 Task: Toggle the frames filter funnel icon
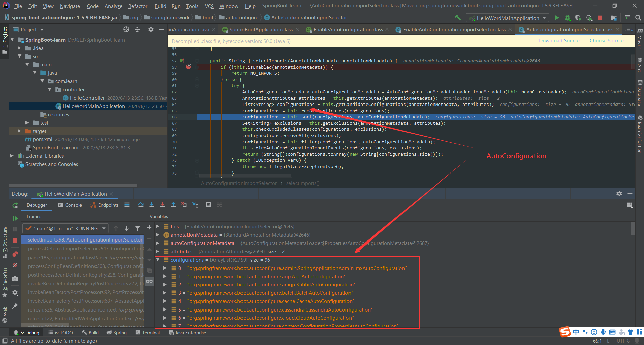pyautogui.click(x=138, y=228)
